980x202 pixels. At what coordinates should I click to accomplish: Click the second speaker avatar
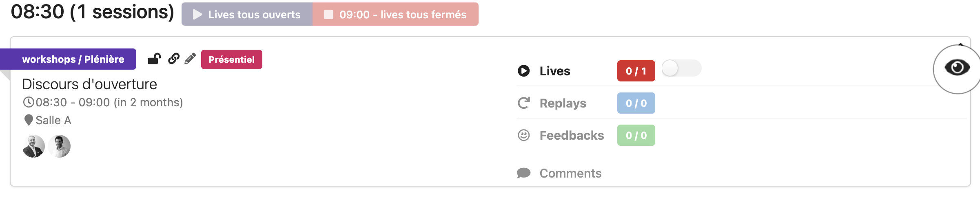[59, 146]
